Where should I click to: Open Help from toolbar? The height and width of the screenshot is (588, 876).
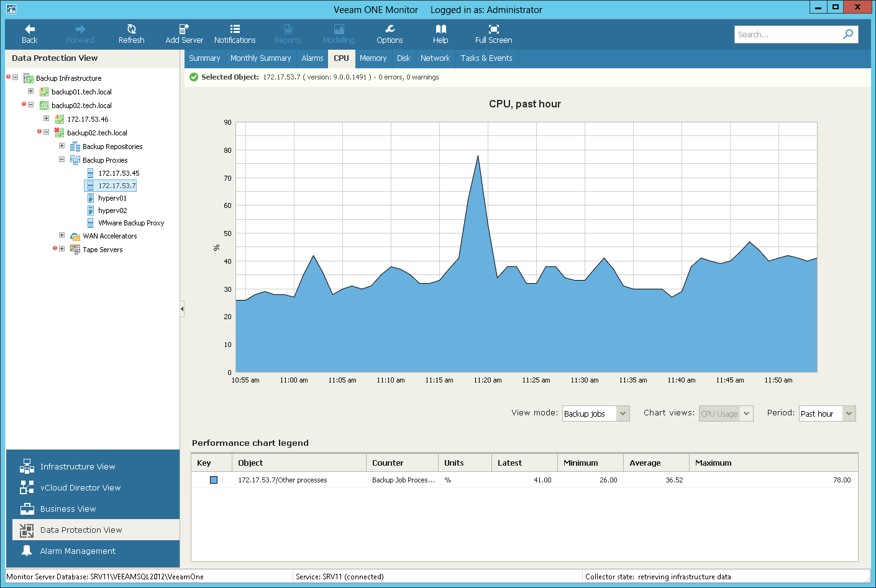[x=440, y=34]
